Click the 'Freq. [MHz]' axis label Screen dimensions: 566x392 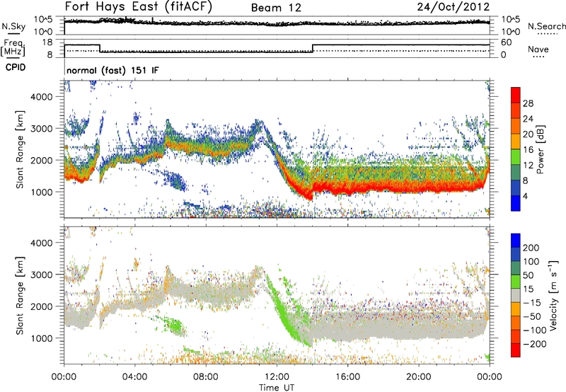pos(13,47)
